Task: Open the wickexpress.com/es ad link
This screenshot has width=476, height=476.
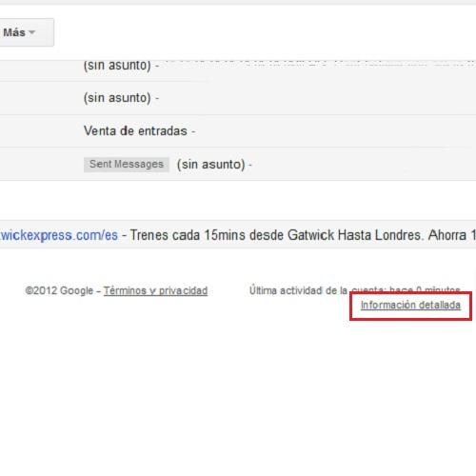Action: tap(59, 235)
